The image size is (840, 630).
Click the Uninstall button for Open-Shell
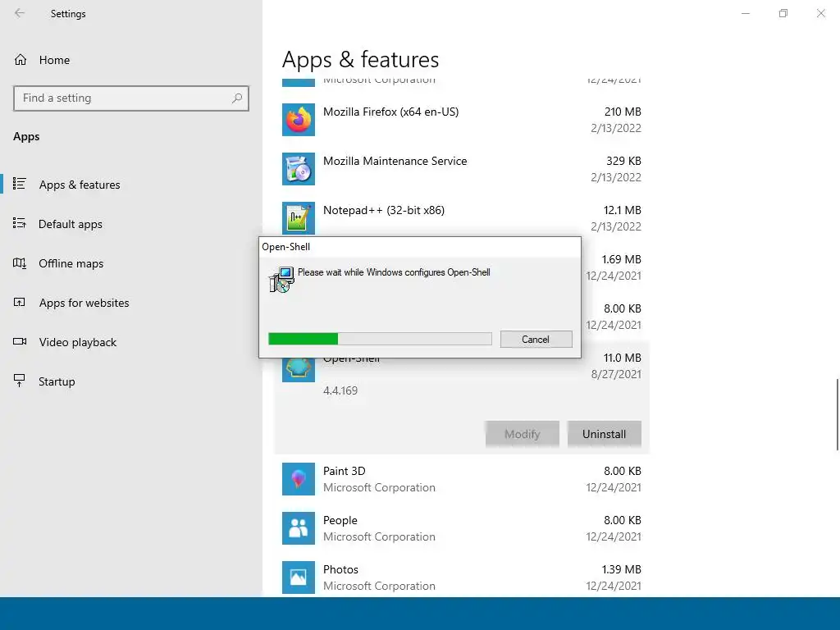[604, 434]
